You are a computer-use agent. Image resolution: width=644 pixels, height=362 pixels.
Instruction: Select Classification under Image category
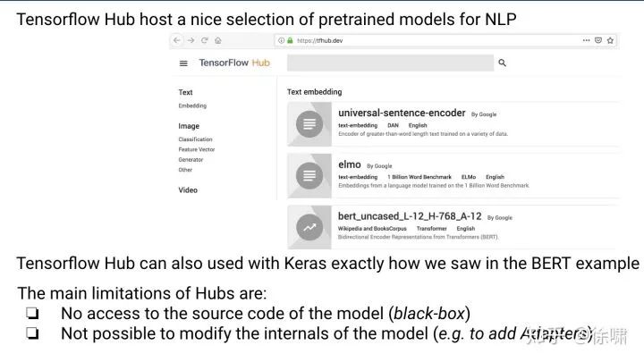[195, 139]
